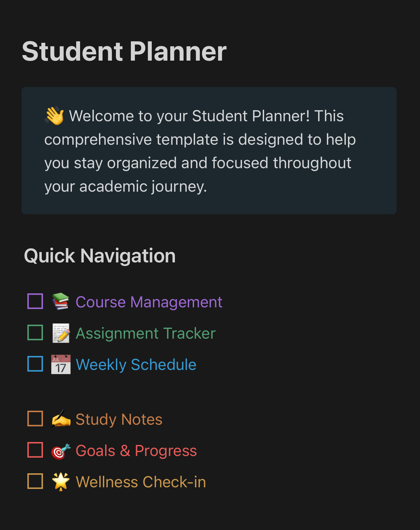Click the memo emoji beside Assignment Tracker

pyautogui.click(x=61, y=333)
